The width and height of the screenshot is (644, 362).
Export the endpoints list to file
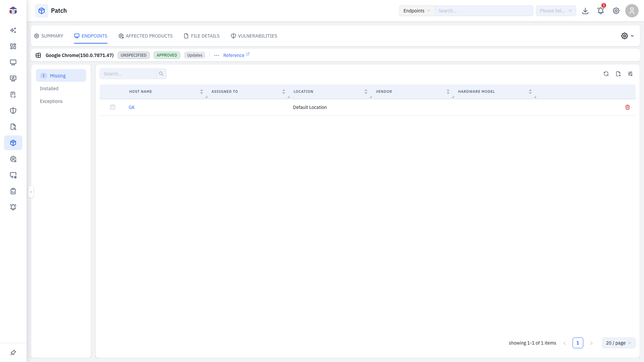click(618, 74)
